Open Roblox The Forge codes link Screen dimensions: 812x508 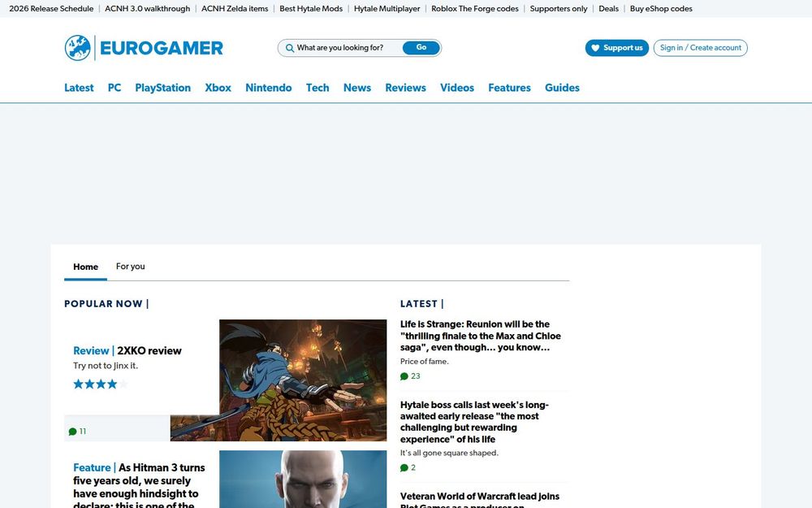(x=475, y=8)
